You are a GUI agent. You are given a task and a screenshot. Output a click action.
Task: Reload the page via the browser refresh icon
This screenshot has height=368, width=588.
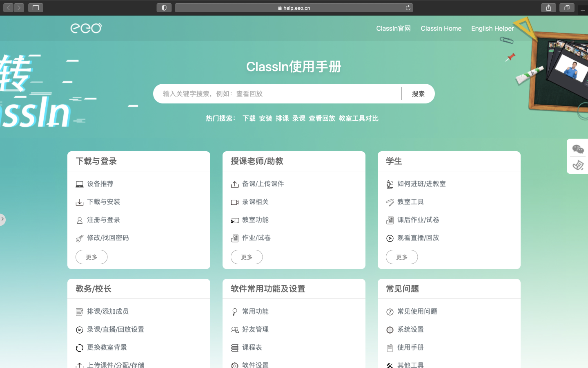click(x=408, y=7)
